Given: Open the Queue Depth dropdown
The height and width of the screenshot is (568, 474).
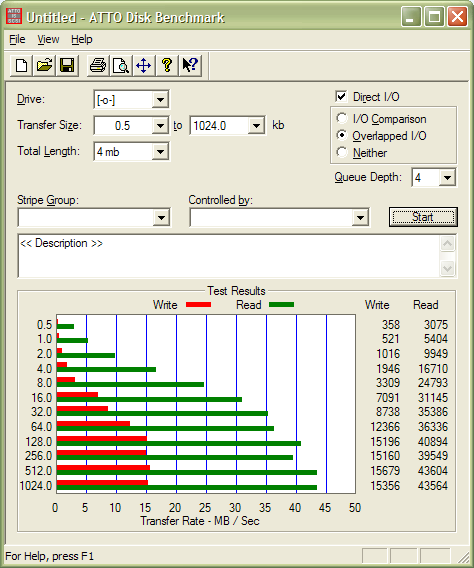Looking at the screenshot, I should [x=448, y=178].
